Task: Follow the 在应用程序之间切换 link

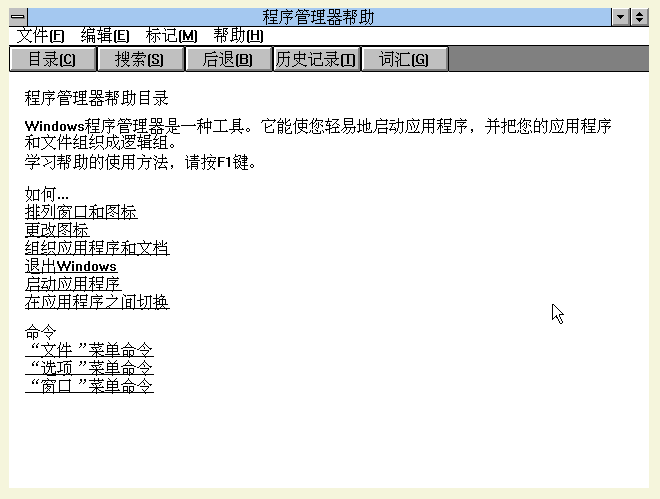Action: click(96, 302)
